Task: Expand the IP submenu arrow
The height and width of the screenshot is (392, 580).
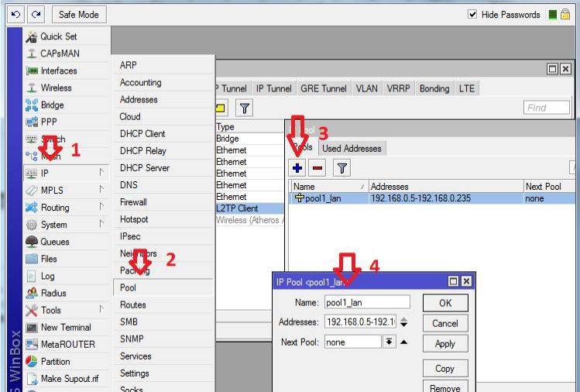Action: click(101, 172)
